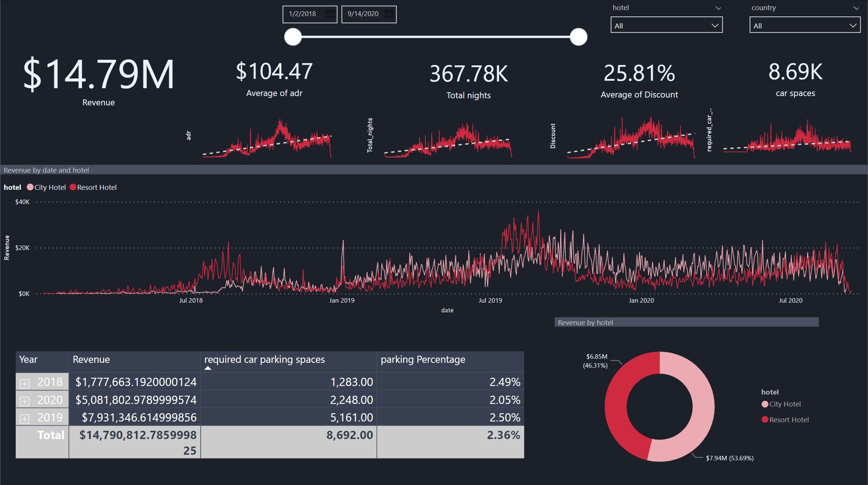Click the chevron icon on the hotel slicer header
This screenshot has width=868, height=485.
718,7
